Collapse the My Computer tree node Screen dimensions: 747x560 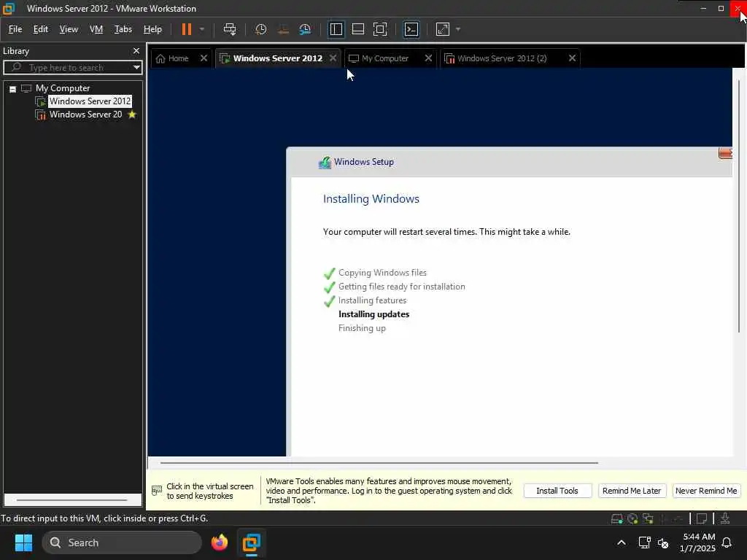click(13, 89)
